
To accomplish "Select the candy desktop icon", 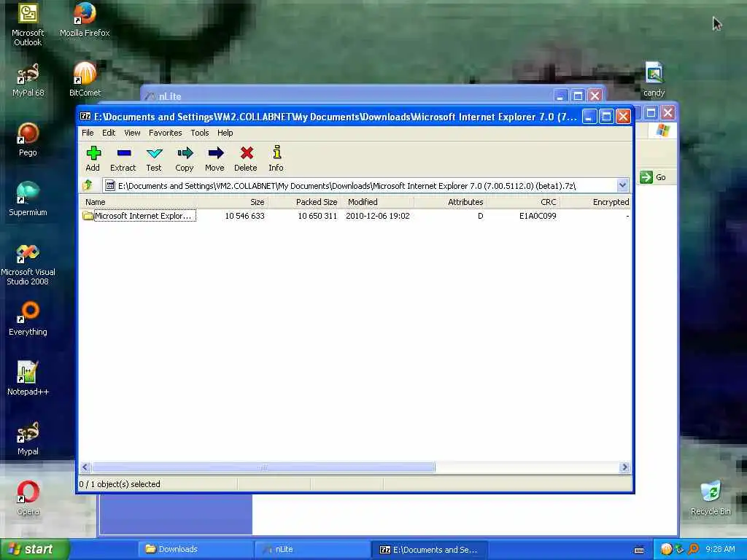I will pos(654,79).
